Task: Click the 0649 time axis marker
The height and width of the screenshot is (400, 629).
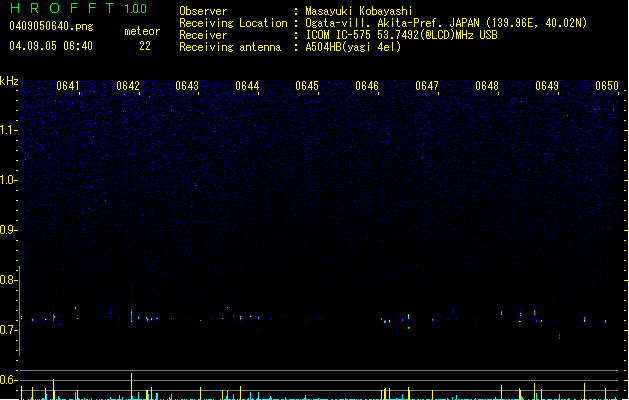Action: (547, 86)
